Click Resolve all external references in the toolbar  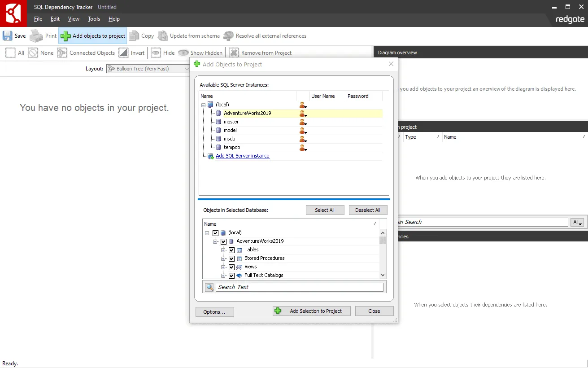(265, 36)
